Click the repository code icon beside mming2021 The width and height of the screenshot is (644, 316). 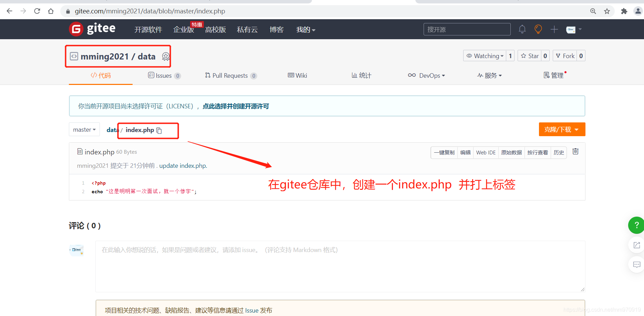(x=74, y=56)
